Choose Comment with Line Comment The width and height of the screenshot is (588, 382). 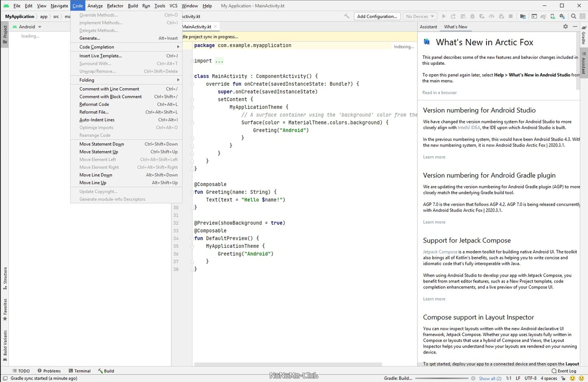pos(126,89)
